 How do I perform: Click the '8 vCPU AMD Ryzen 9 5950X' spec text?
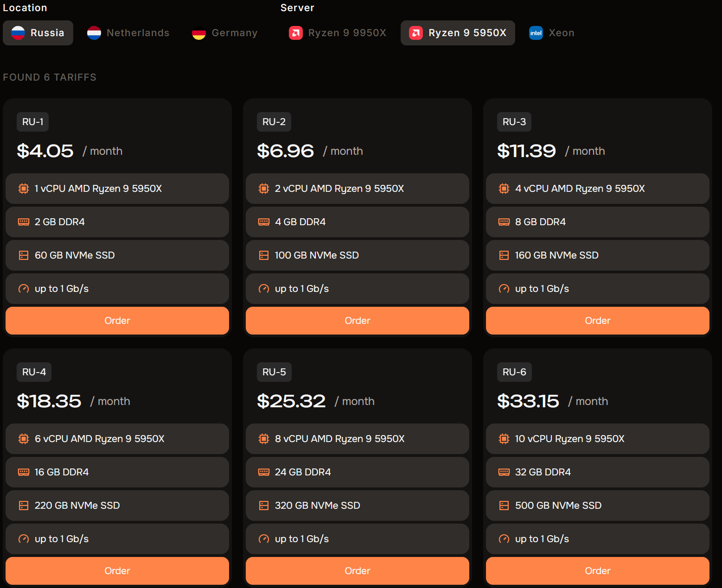(340, 439)
